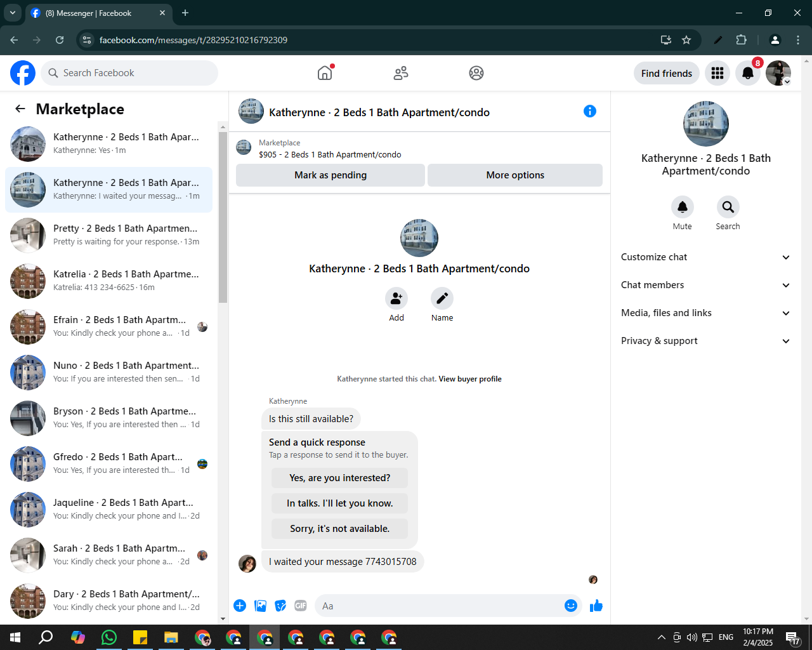Open File Explorer from the taskbar

(171, 637)
